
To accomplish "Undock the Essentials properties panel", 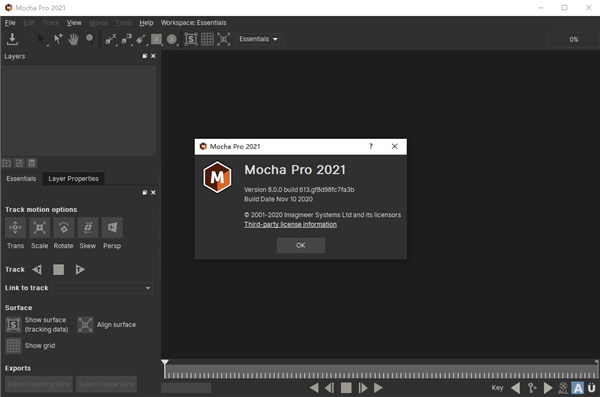I will (x=145, y=193).
